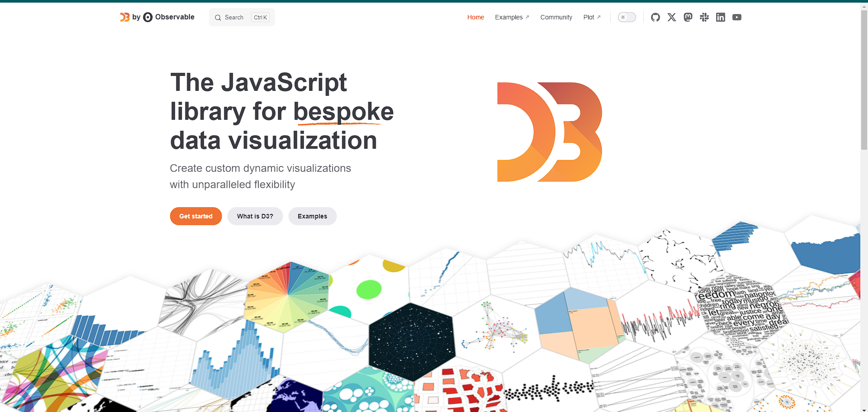Open the word cloud hexagon thumbnail

(x=741, y=308)
